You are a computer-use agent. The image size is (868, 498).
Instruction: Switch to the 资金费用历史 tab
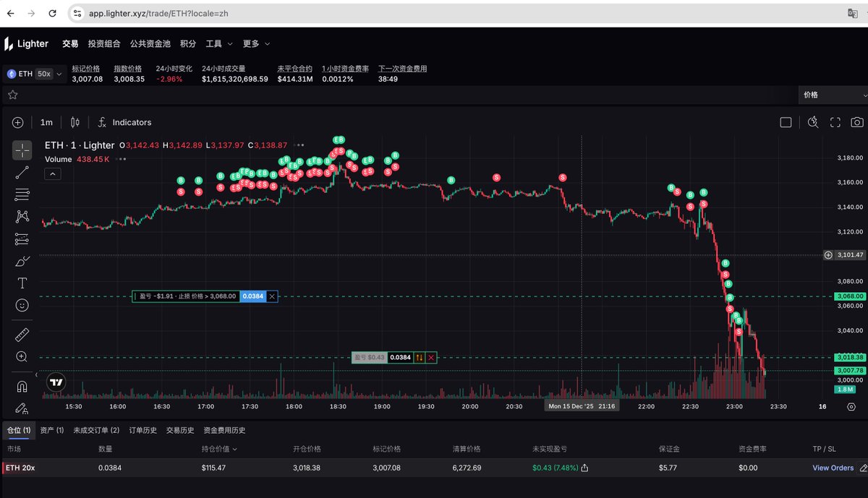[x=224, y=430]
